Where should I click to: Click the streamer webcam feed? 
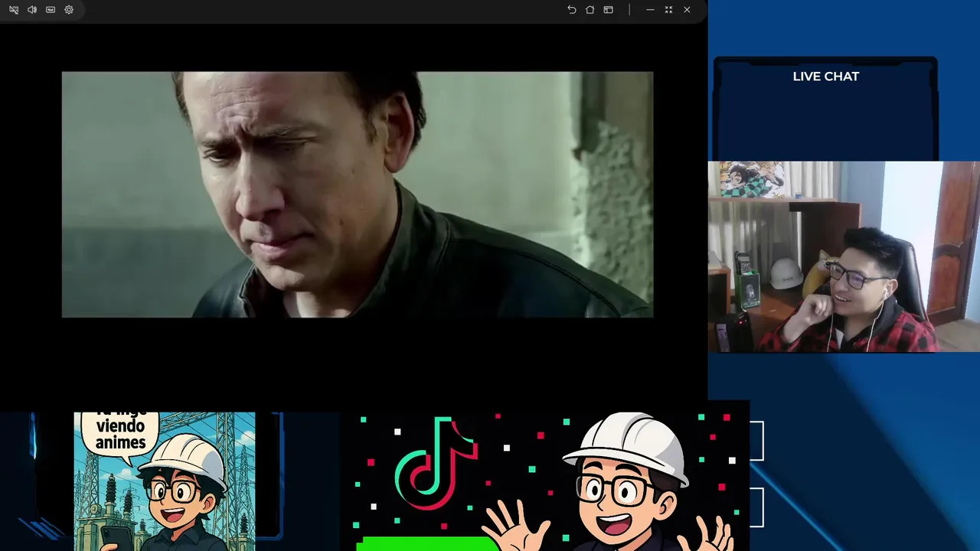tap(844, 256)
